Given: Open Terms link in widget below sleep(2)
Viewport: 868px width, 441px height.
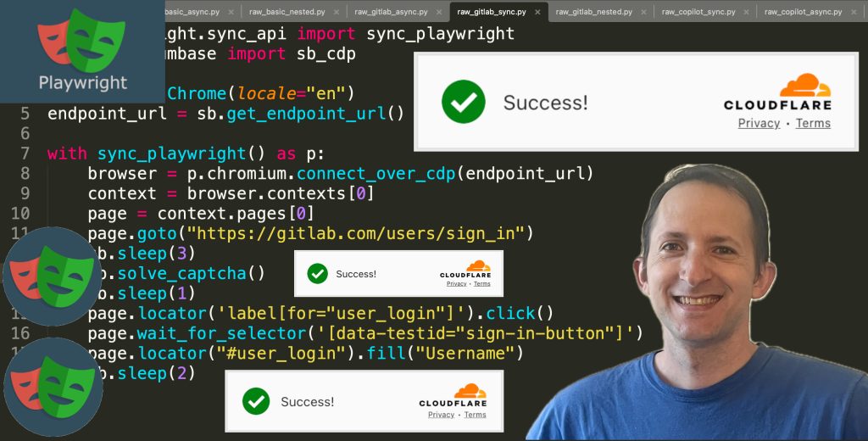Looking at the screenshot, I should coord(475,415).
